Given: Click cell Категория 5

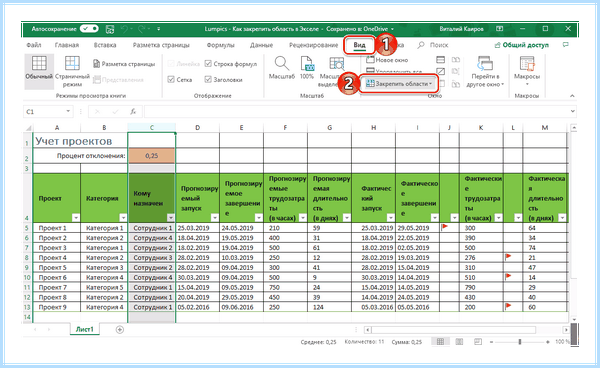Looking at the screenshot, I should (x=104, y=287).
